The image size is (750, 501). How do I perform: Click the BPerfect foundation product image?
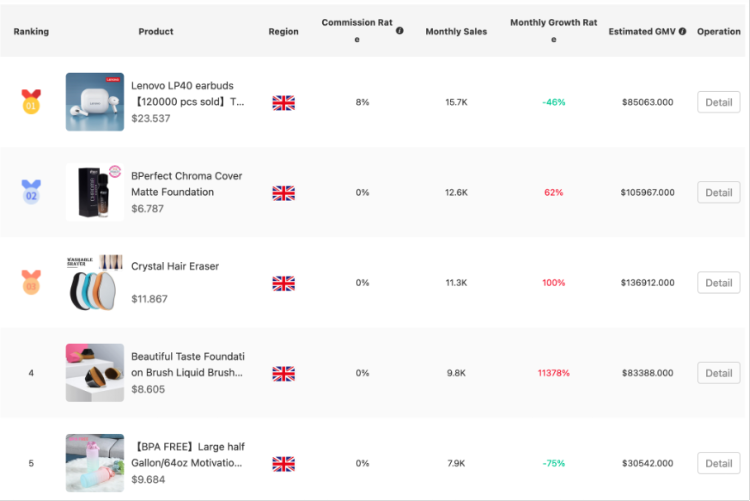(x=95, y=192)
